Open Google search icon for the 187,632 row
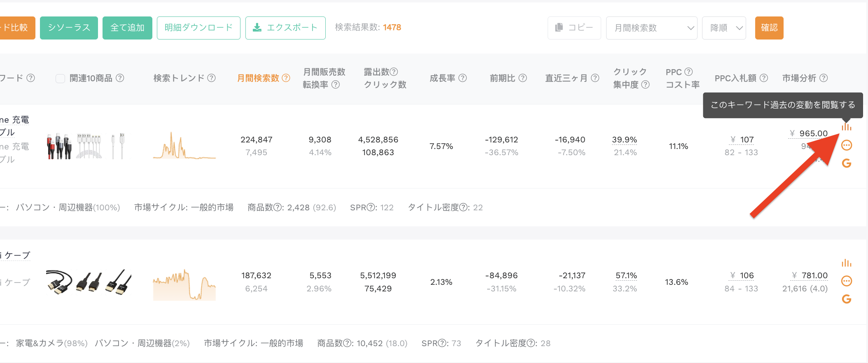Image resolution: width=868 pixels, height=363 pixels. pos(847,299)
